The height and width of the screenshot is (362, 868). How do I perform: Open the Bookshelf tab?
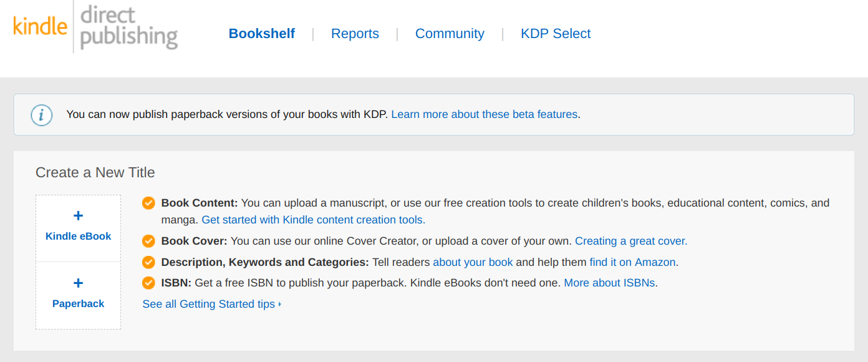[x=262, y=34]
